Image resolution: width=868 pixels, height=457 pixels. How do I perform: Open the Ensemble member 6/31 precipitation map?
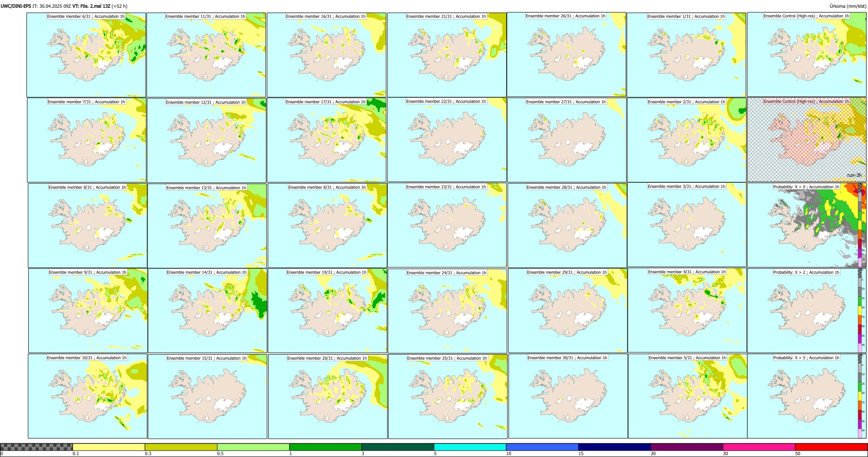pyautogui.click(x=86, y=55)
